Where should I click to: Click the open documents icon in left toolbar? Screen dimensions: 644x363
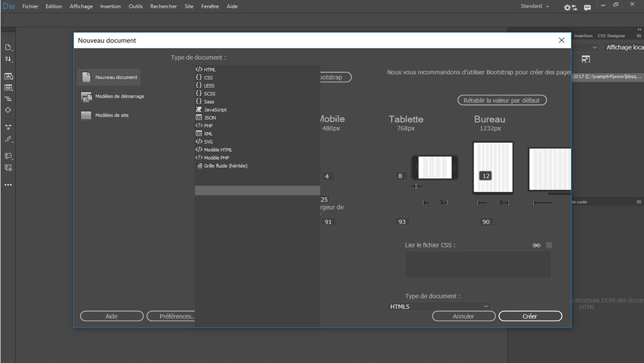(x=8, y=48)
